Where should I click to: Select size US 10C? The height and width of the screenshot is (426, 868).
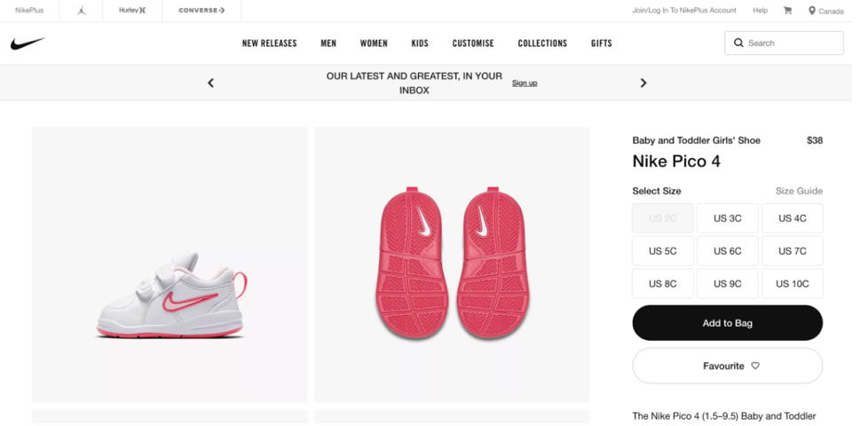(793, 284)
